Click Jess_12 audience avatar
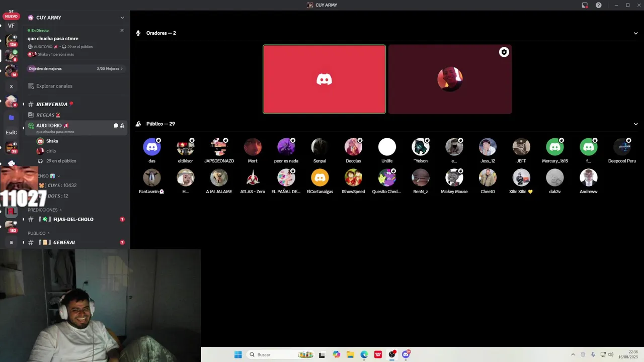644x362 pixels. tap(488, 147)
